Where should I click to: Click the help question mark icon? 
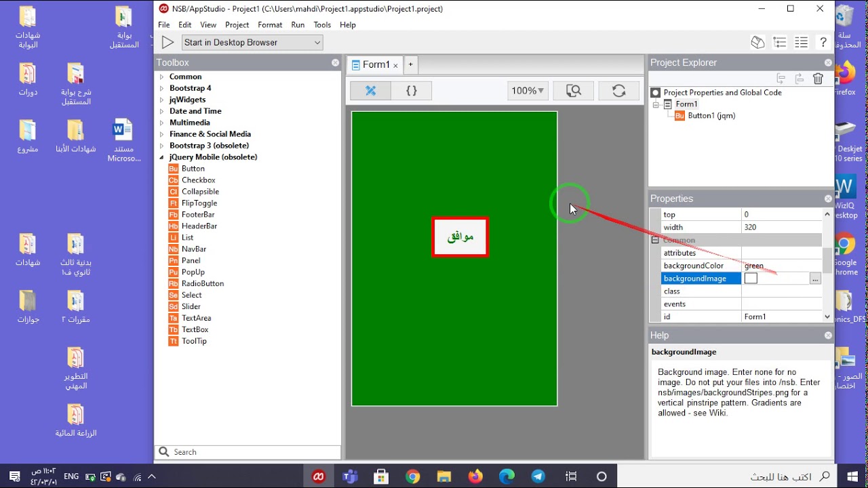tap(823, 43)
